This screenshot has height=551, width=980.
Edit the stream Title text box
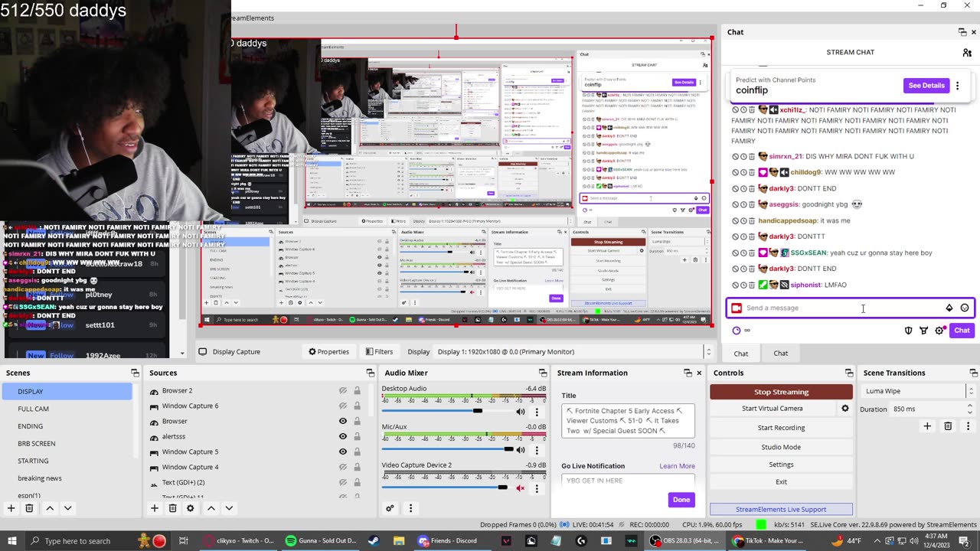628,421
